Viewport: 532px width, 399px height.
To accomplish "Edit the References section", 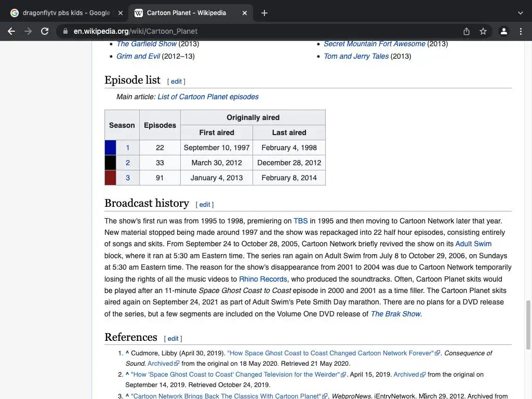I will (172, 339).
